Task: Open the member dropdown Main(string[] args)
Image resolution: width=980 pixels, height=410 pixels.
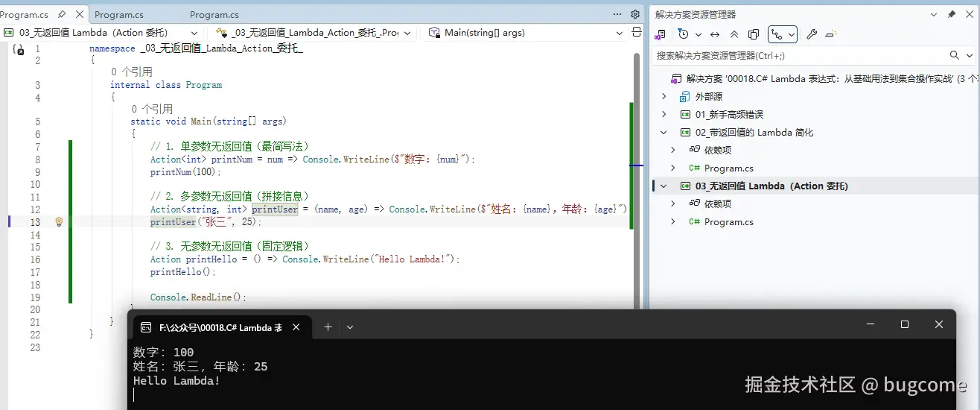Action: (x=526, y=33)
